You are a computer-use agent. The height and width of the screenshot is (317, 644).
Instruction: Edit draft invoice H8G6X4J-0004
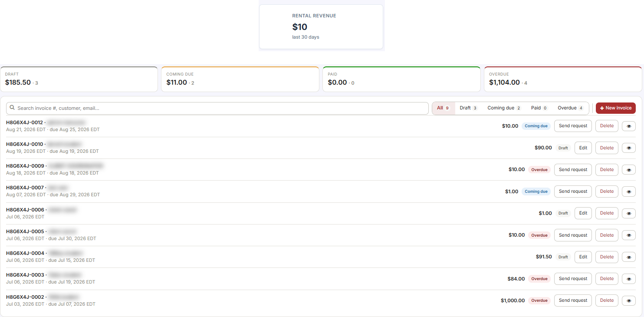pyautogui.click(x=583, y=257)
